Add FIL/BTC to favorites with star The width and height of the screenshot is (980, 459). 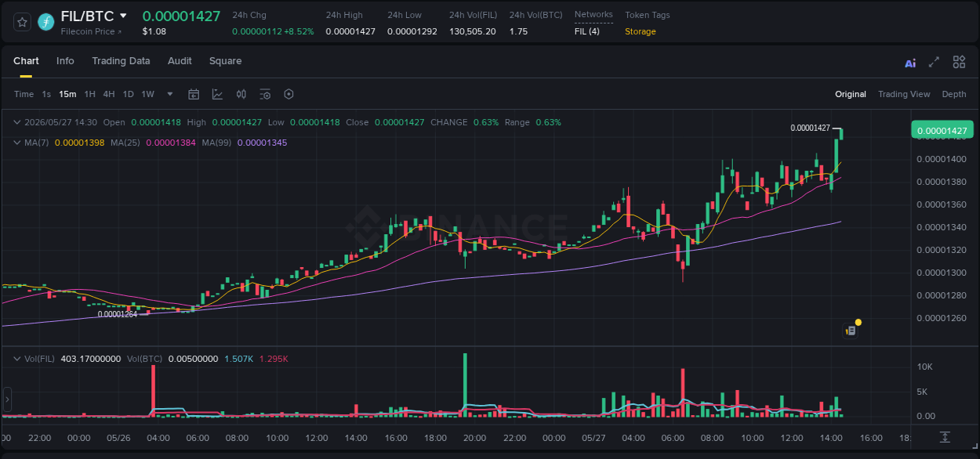pyautogui.click(x=22, y=22)
